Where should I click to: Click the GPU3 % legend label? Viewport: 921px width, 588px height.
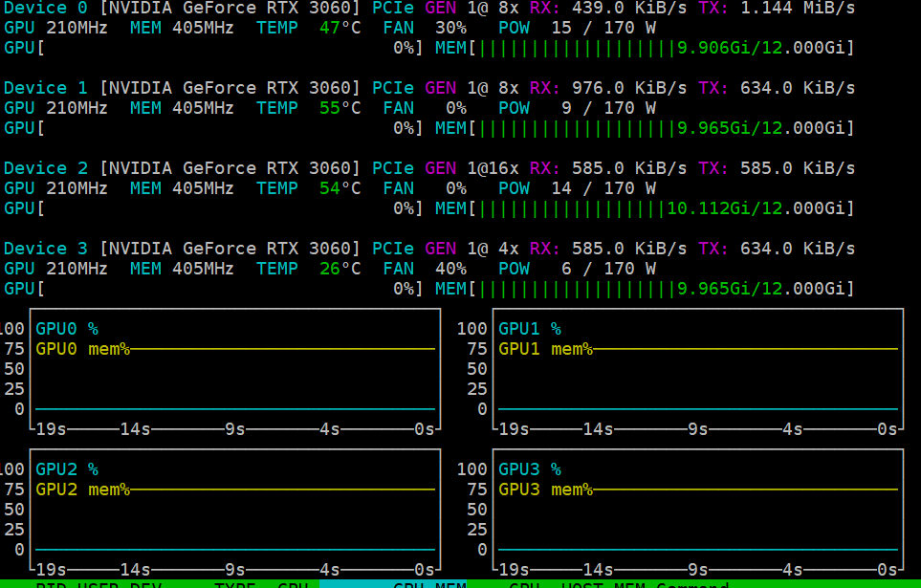(x=530, y=469)
